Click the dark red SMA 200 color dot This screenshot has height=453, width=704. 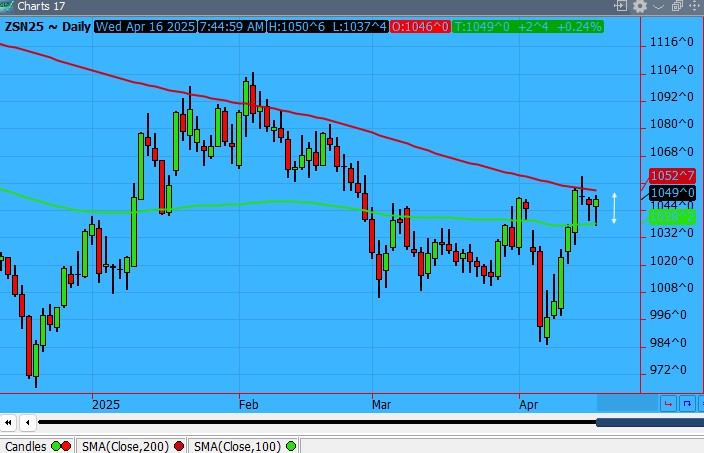click(179, 446)
